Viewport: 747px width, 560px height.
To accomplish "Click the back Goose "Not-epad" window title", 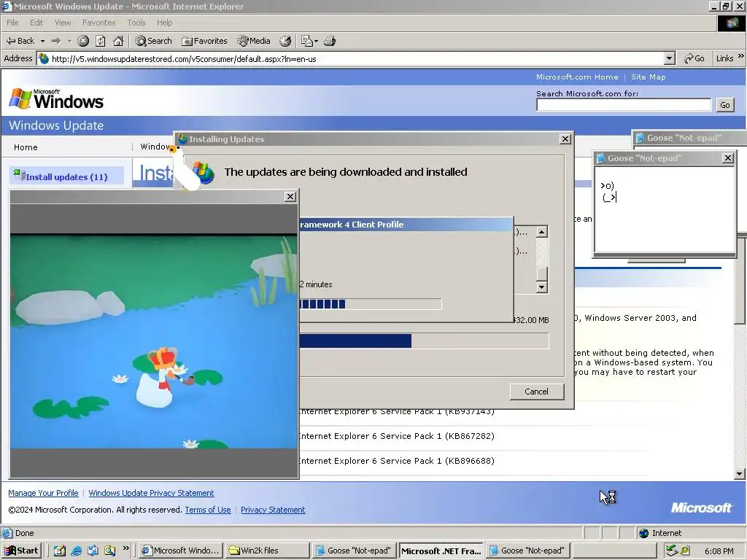I will click(x=684, y=138).
